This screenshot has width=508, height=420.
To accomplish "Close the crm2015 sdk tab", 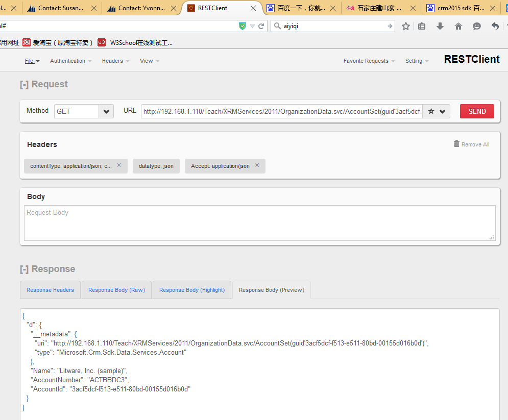I will click(x=493, y=8).
